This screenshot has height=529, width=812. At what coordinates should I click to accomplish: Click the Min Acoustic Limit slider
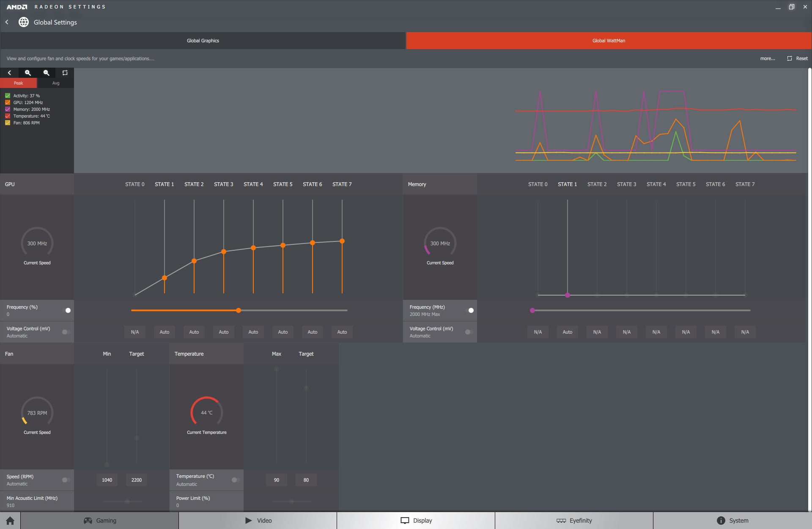(x=123, y=502)
